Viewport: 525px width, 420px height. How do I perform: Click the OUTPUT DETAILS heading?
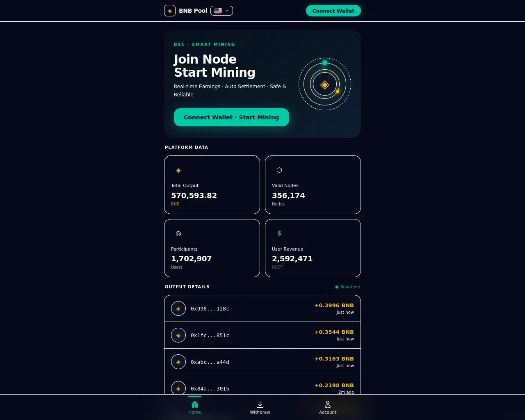187,287
